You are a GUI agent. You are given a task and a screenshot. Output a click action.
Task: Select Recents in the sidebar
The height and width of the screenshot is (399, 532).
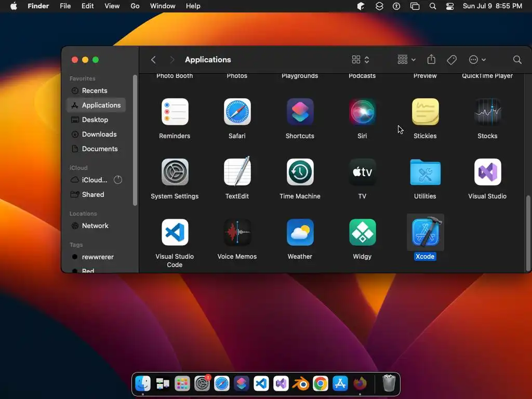tap(96, 90)
